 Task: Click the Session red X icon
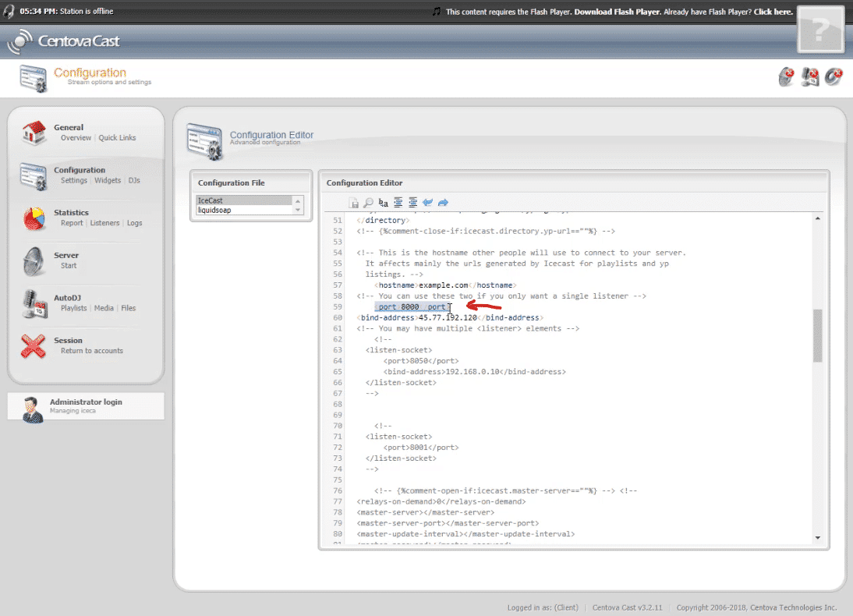pos(34,346)
